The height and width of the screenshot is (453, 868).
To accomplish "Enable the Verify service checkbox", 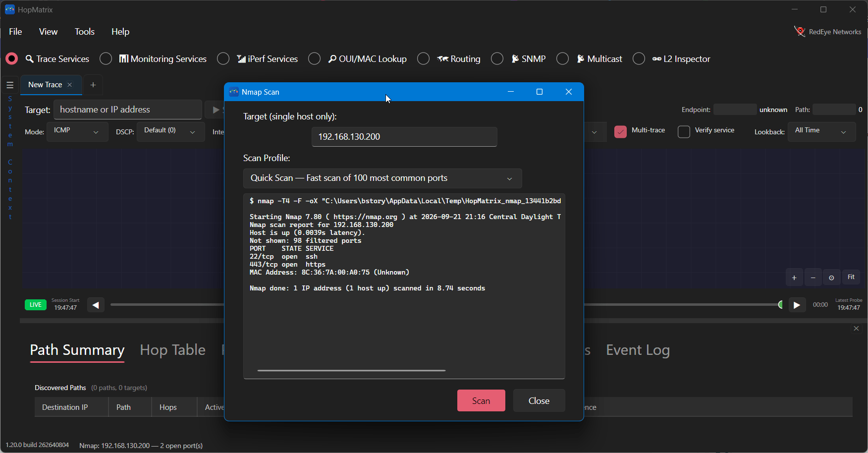I will tap(684, 131).
